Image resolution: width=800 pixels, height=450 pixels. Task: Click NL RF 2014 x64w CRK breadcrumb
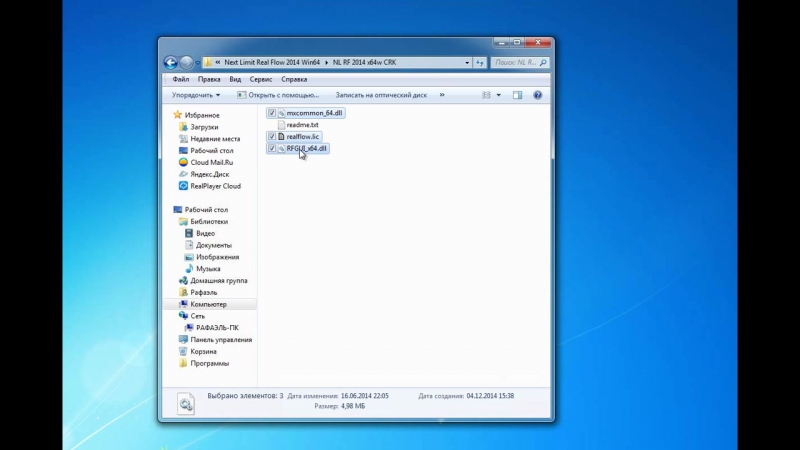pyautogui.click(x=364, y=62)
